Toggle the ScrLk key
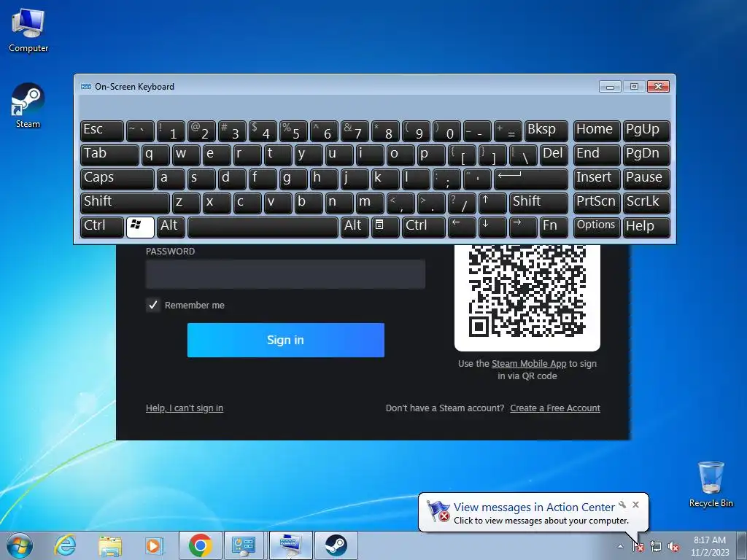 click(x=646, y=203)
